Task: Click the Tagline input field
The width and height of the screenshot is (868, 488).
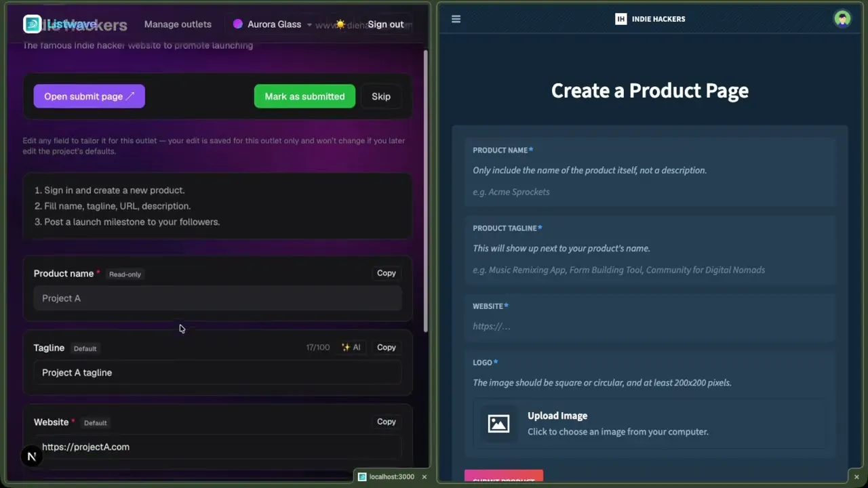Action: click(x=218, y=373)
